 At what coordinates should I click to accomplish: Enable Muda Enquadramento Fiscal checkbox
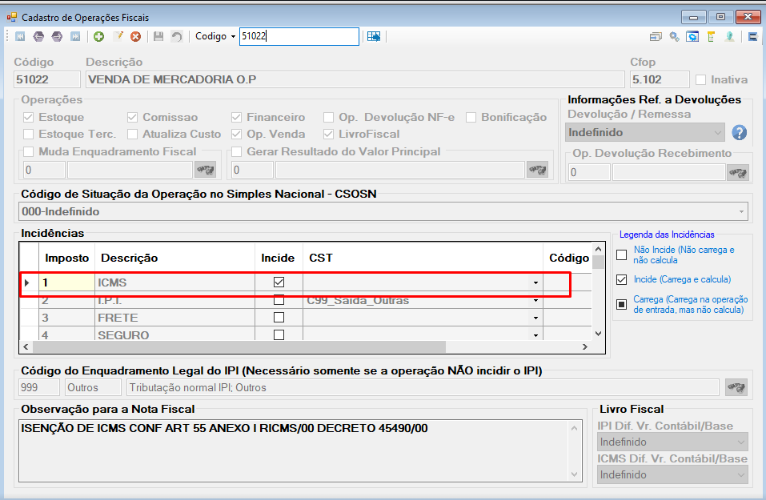(x=29, y=152)
